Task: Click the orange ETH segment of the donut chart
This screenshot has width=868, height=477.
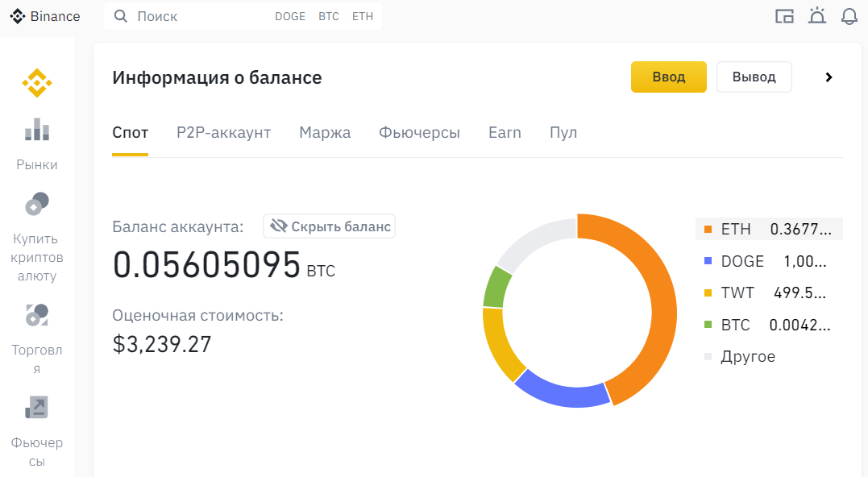Action: pos(662,299)
